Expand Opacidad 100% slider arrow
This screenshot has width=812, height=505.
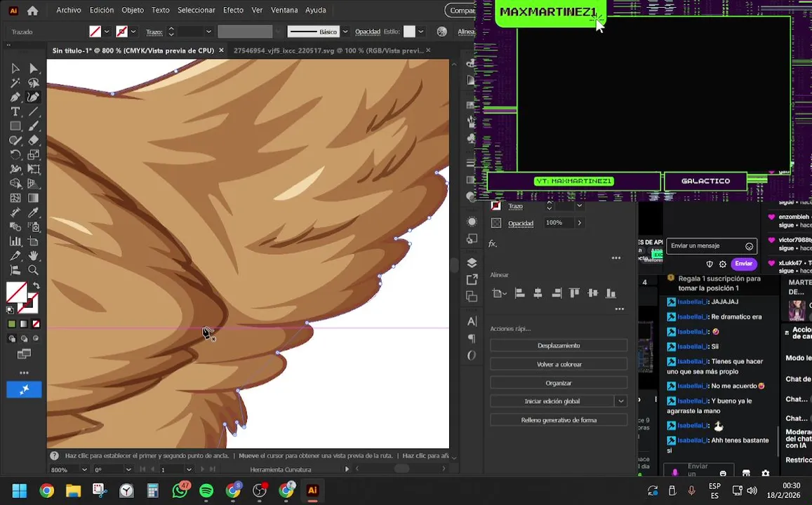[580, 222]
